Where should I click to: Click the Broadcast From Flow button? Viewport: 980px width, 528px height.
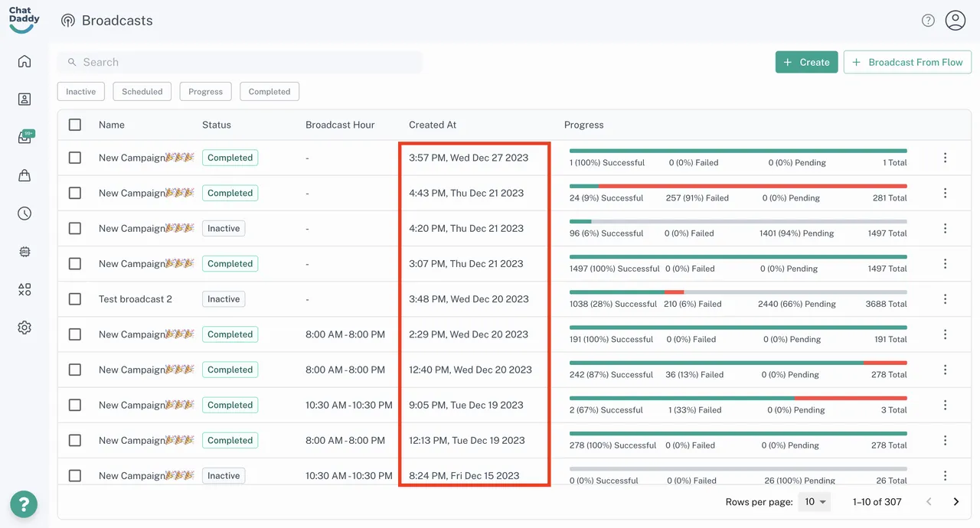[x=907, y=62]
